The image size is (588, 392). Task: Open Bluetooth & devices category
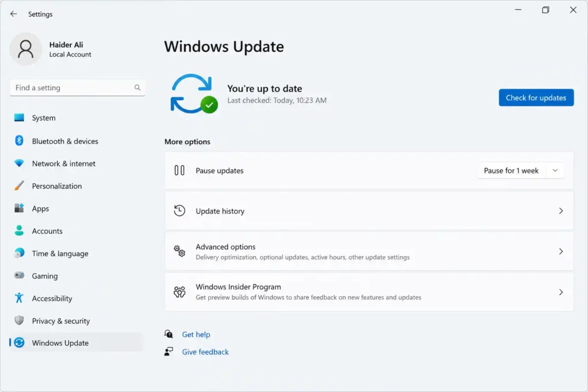pos(77,141)
